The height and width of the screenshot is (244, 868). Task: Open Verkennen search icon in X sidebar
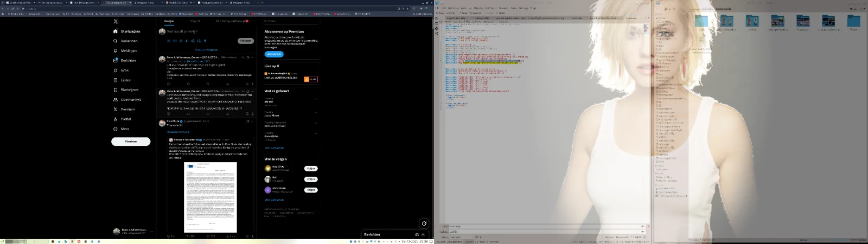click(116, 41)
